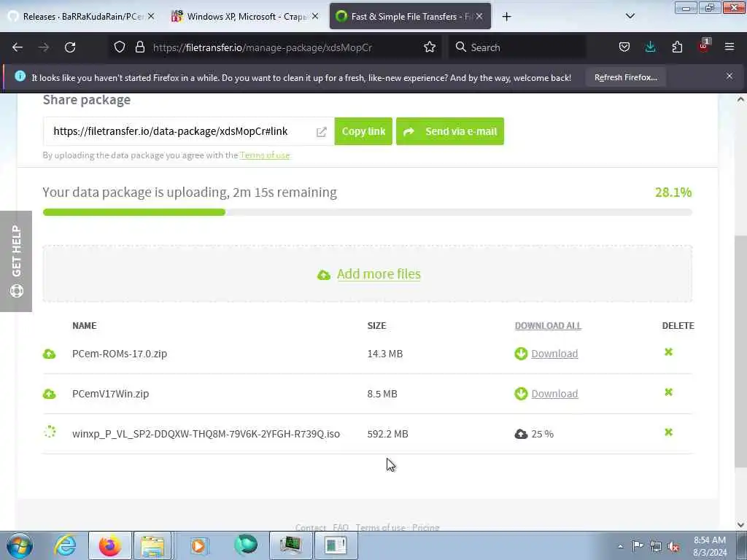Click the taskbar clock showing 8:54 AM

(710, 546)
